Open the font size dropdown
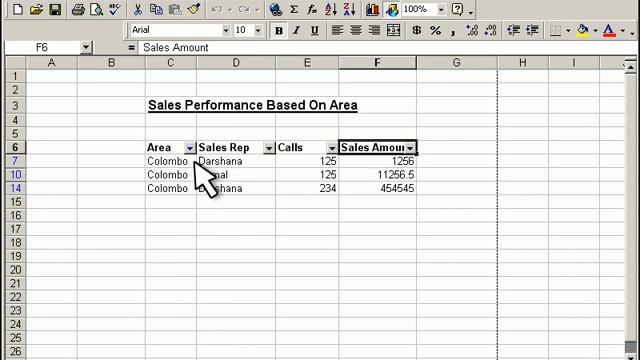The image size is (640, 360). 258,30
